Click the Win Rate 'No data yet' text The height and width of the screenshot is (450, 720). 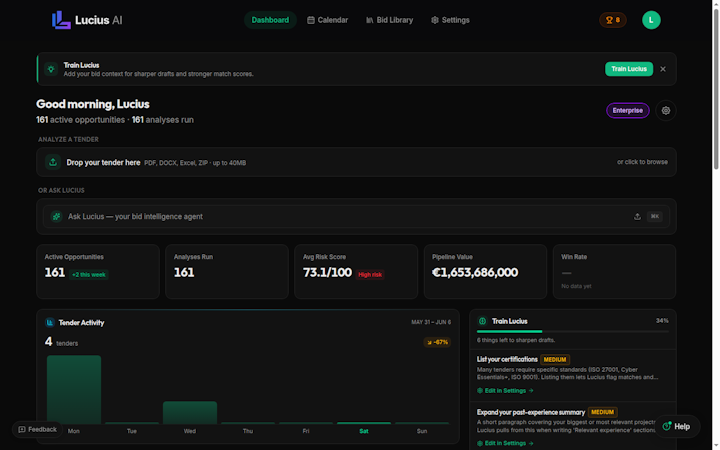576,286
